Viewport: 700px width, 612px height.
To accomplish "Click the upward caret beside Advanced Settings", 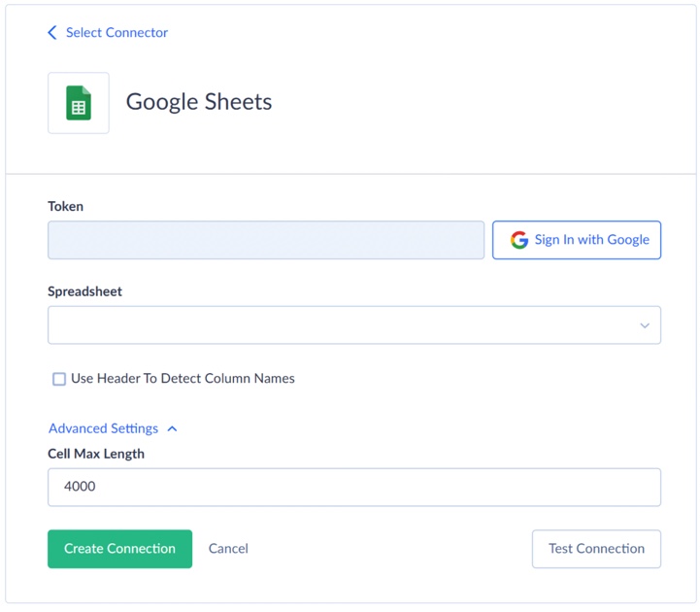I will pyautogui.click(x=172, y=428).
